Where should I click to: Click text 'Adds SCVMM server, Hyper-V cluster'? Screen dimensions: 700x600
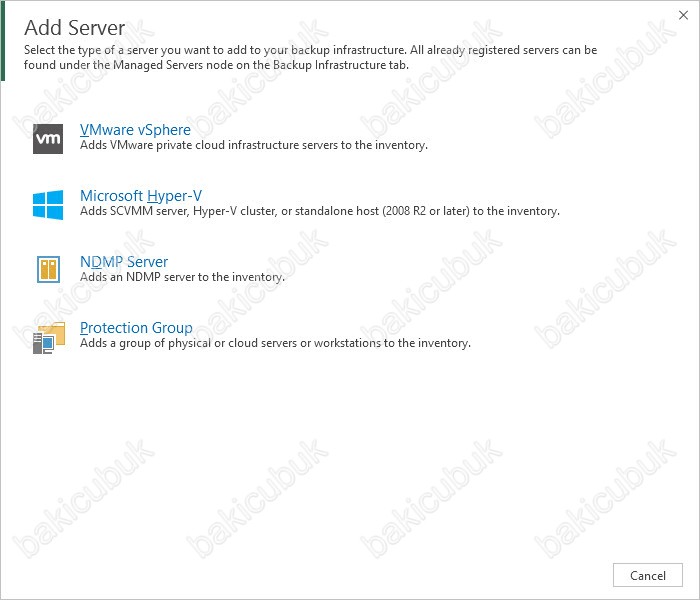[x=177, y=211]
